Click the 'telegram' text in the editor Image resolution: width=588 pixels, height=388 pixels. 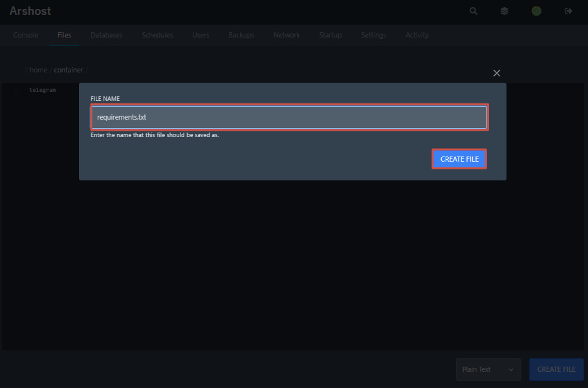tap(43, 90)
